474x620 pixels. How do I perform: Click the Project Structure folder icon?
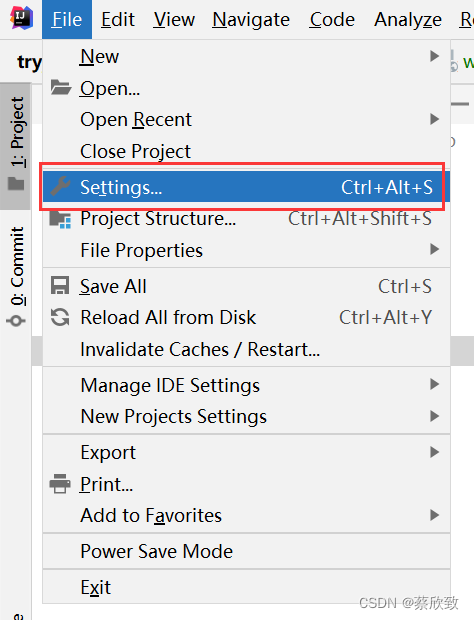click(x=60, y=219)
